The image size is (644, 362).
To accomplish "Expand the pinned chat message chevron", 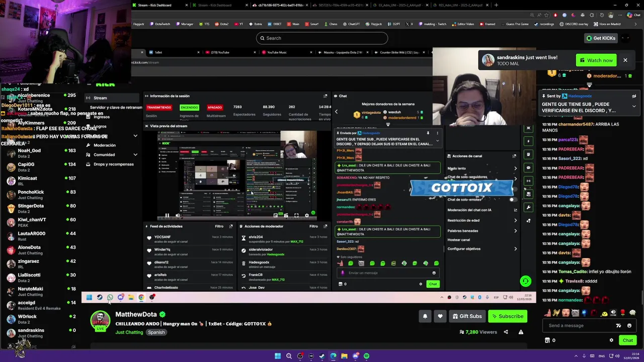I will (x=634, y=107).
